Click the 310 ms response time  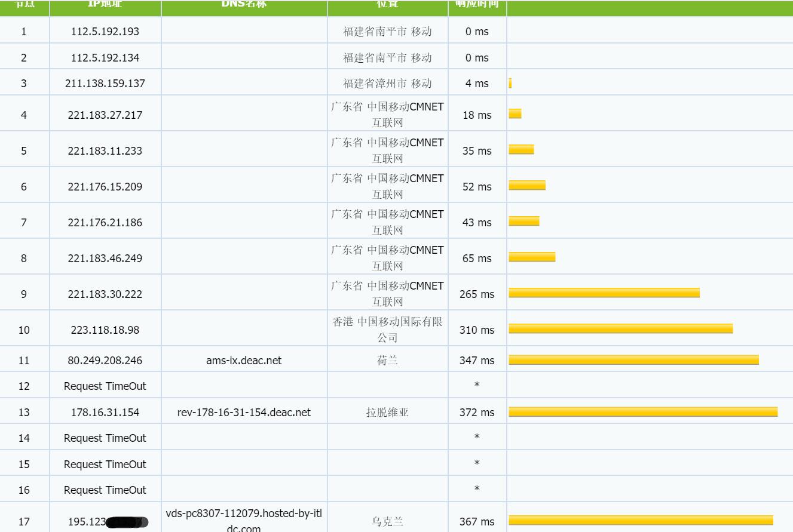(x=477, y=330)
